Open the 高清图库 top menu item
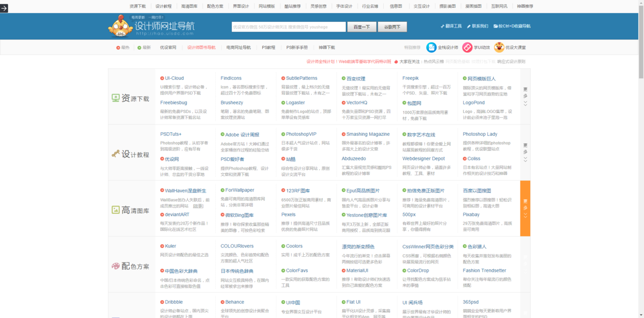The width and height of the screenshot is (644, 318). [x=189, y=6]
